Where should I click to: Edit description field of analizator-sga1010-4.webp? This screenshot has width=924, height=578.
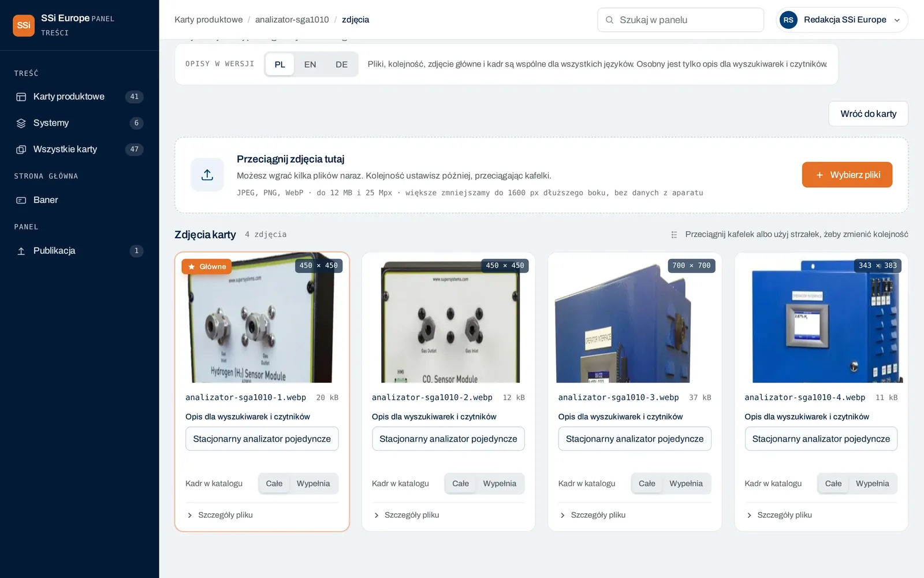pyautogui.click(x=821, y=439)
